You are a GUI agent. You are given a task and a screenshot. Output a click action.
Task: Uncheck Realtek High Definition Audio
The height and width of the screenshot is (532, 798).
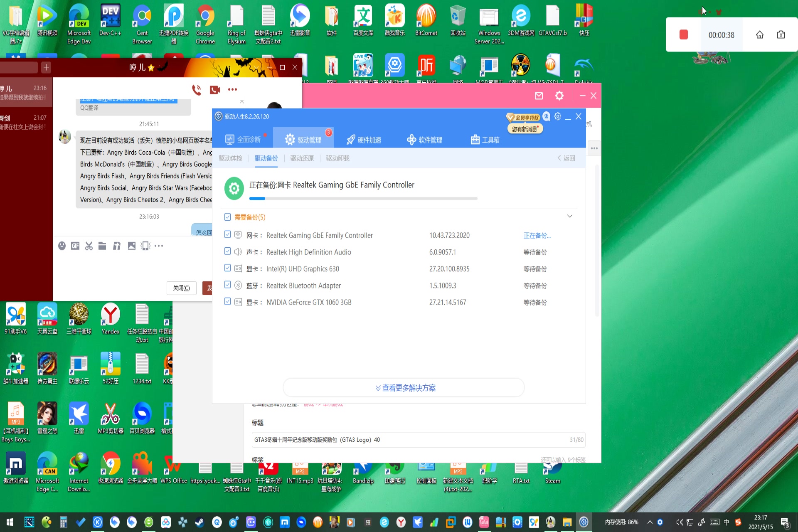tap(227, 251)
